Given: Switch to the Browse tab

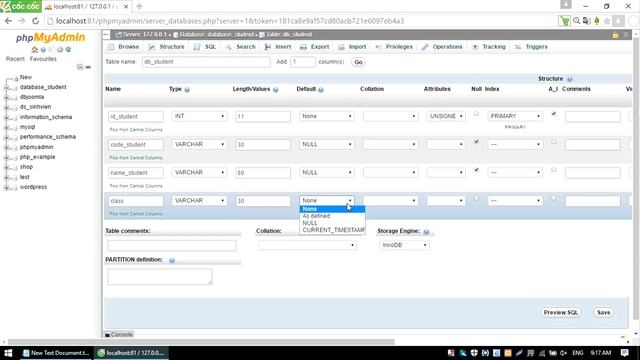Looking at the screenshot, I should [123, 47].
